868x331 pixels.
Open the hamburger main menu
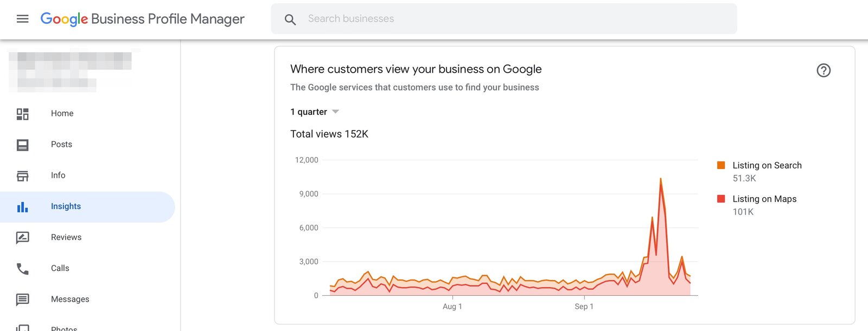pyautogui.click(x=22, y=19)
